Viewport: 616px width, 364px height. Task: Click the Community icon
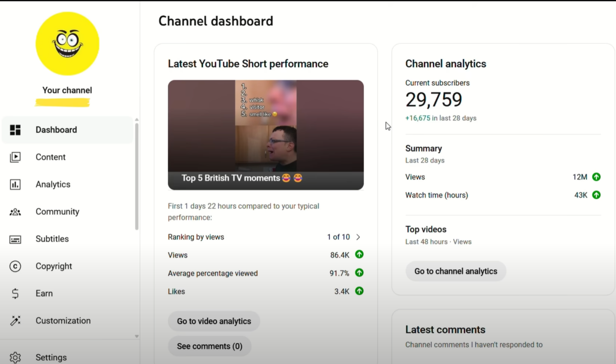(15, 212)
